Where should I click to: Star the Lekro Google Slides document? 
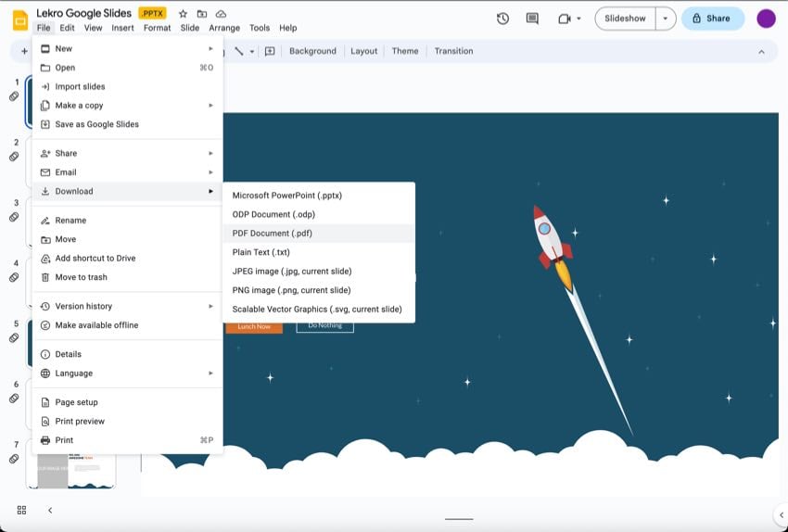(x=183, y=14)
